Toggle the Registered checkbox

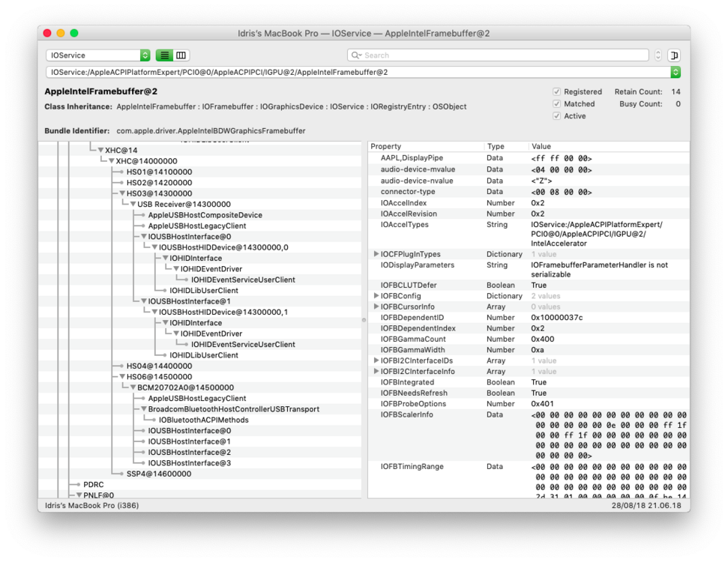pos(556,92)
